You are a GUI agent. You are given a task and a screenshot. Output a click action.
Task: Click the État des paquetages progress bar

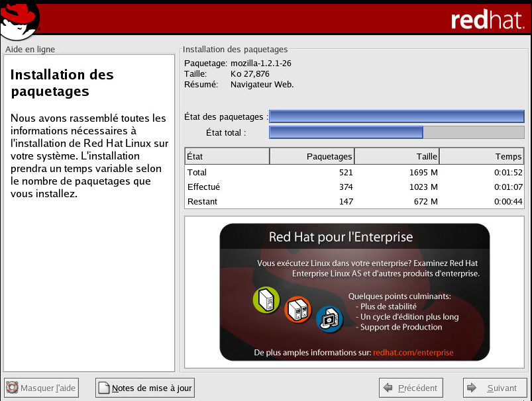397,116
